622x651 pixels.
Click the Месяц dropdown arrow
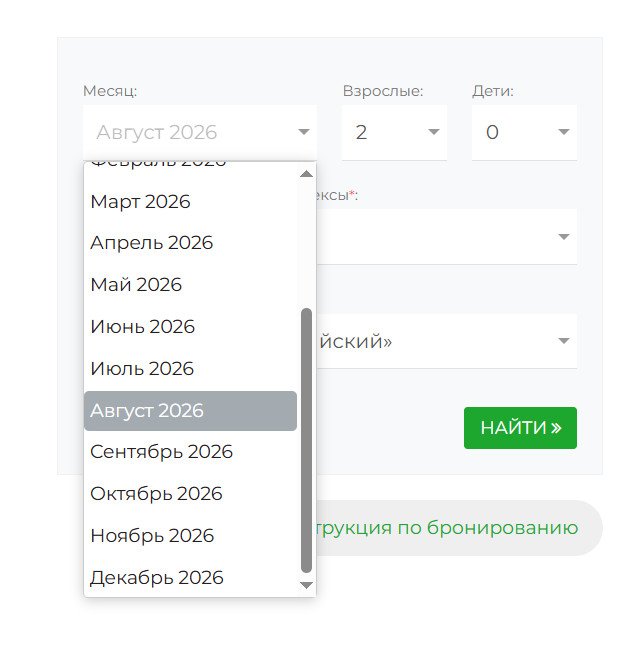304,132
